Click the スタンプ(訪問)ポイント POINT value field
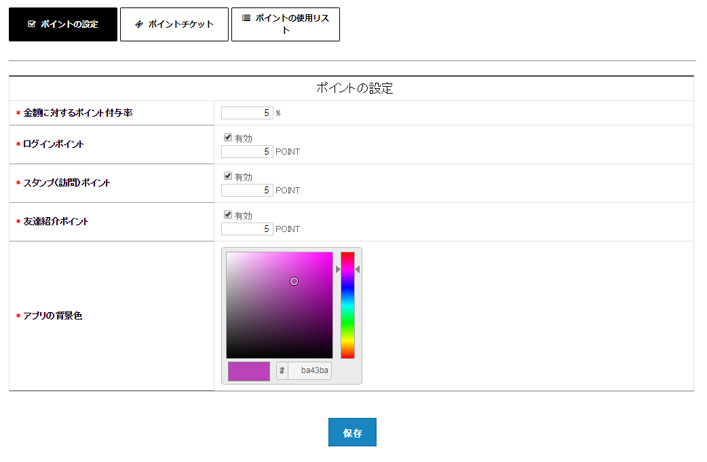The height and width of the screenshot is (462, 707). pyautogui.click(x=247, y=190)
